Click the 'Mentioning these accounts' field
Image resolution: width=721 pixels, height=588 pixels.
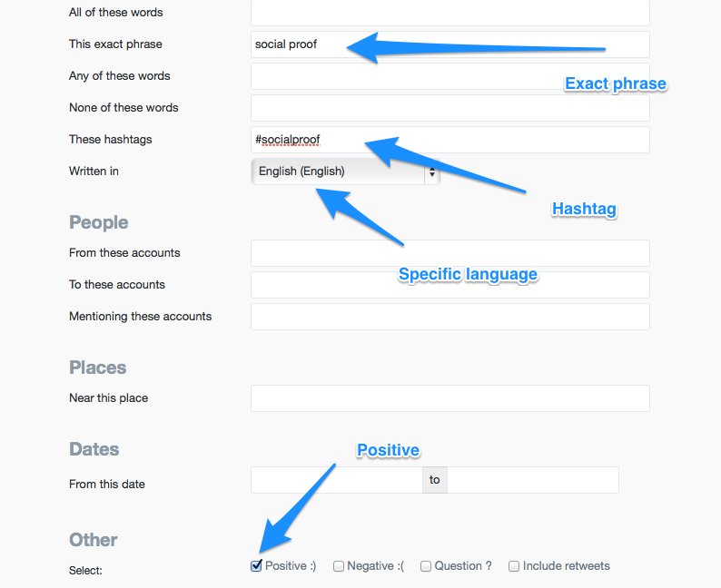pos(449,317)
